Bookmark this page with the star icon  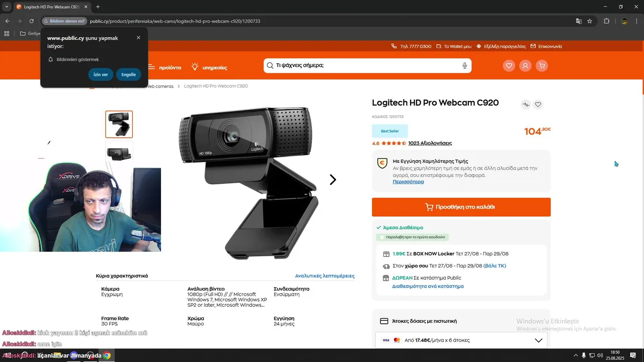pos(590,21)
